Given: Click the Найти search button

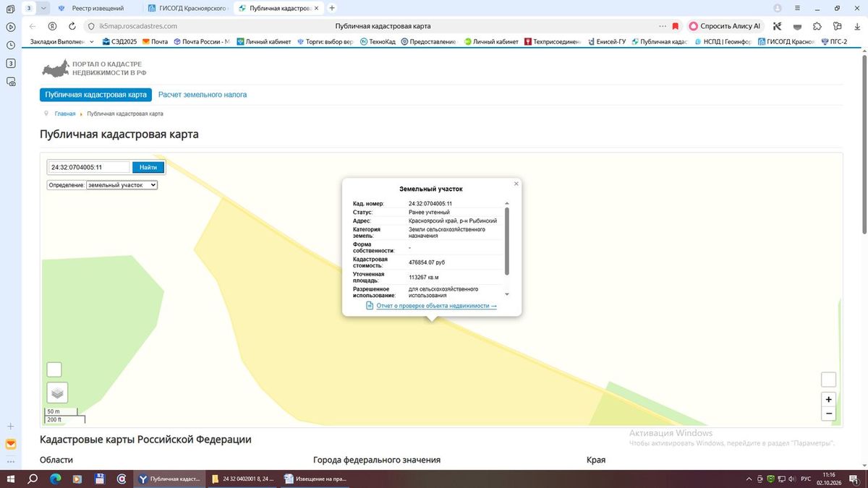Looking at the screenshot, I should point(148,168).
